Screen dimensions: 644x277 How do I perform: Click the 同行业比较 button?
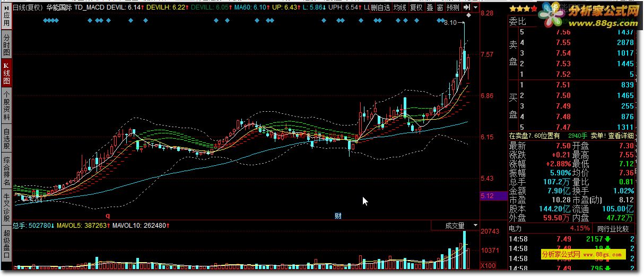(613, 229)
